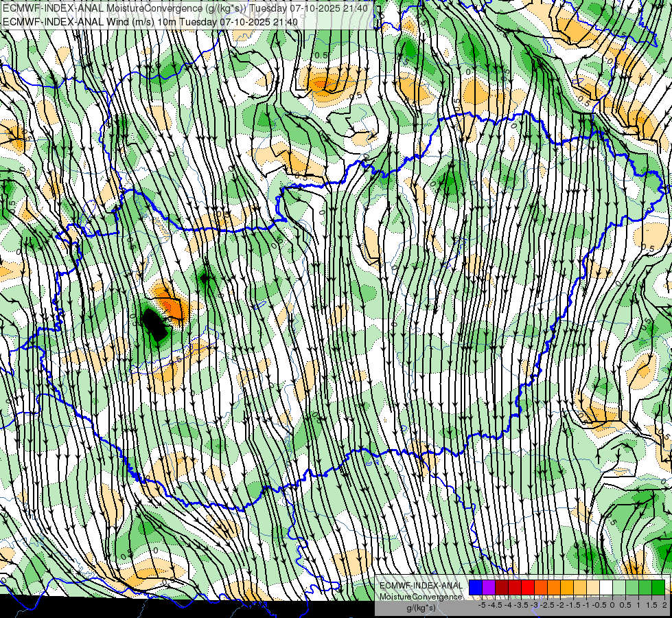Select the white legend swatch
The height and width of the screenshot is (618, 672).
coord(606,587)
